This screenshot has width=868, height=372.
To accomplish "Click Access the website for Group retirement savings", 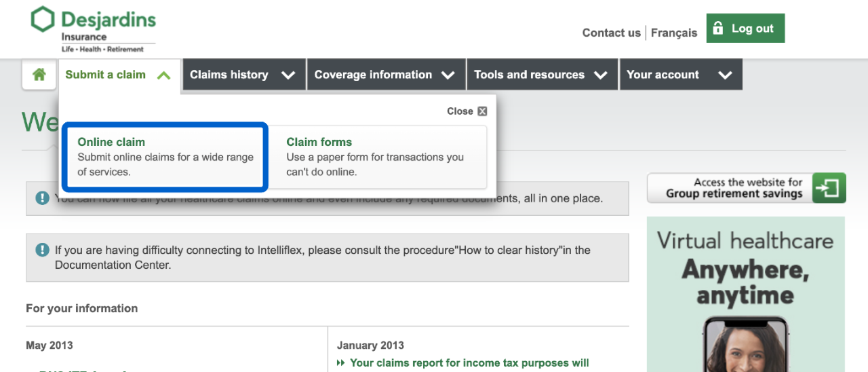I will coord(734,188).
